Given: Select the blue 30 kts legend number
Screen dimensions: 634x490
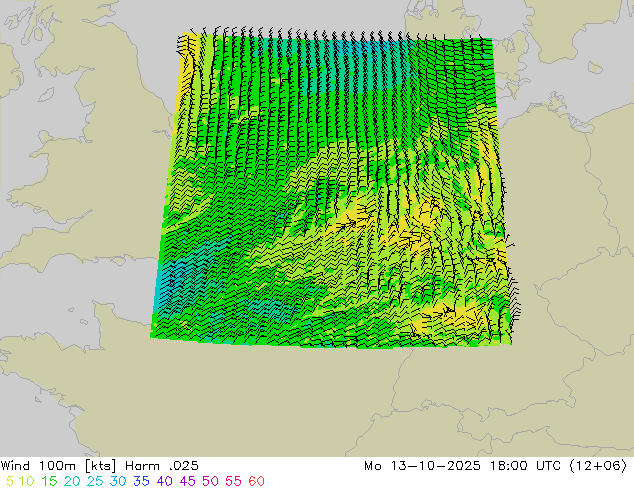Looking at the screenshot, I should pos(118,481).
